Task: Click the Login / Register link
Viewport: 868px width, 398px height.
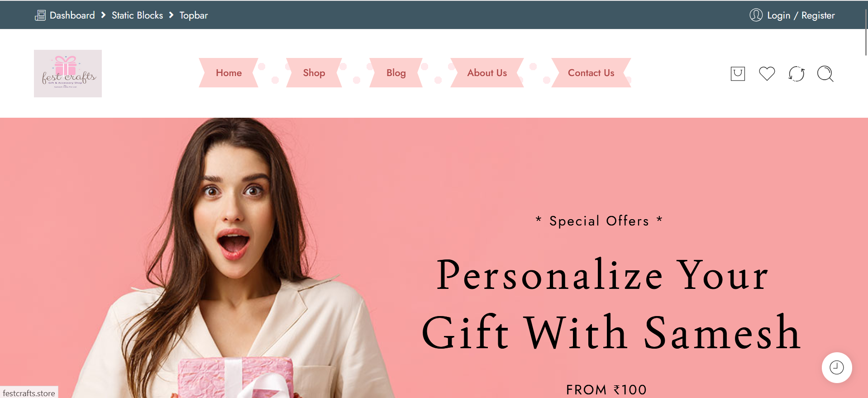Action: (x=801, y=15)
